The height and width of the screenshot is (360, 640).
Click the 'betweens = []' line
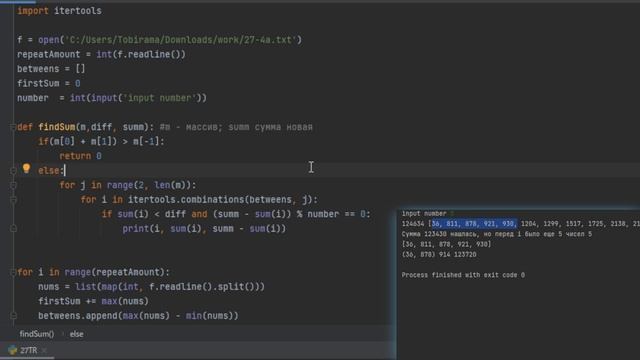51,69
